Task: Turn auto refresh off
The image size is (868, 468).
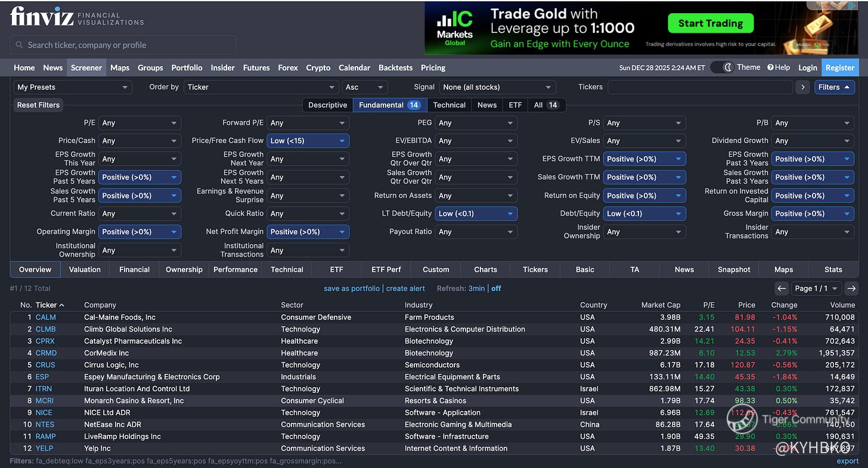Action: click(x=496, y=289)
